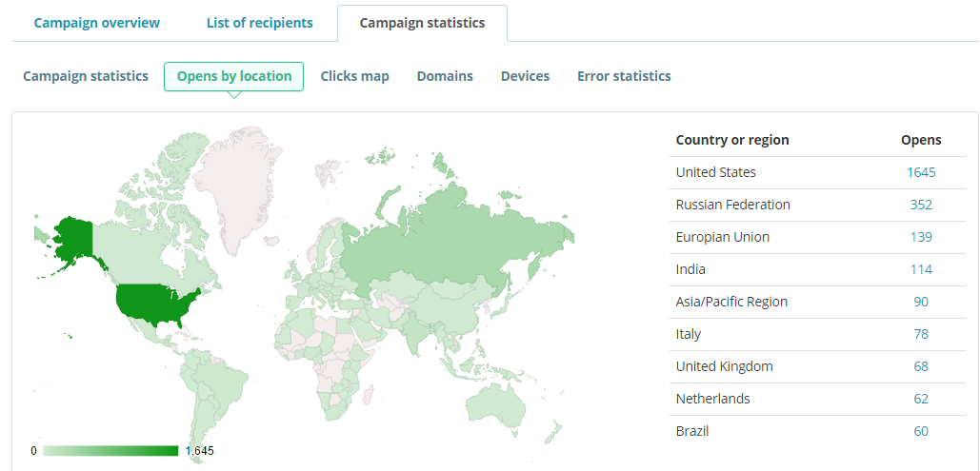This screenshot has height=471, width=980.
Task: Click Italy opens count 78
Action: tap(921, 334)
